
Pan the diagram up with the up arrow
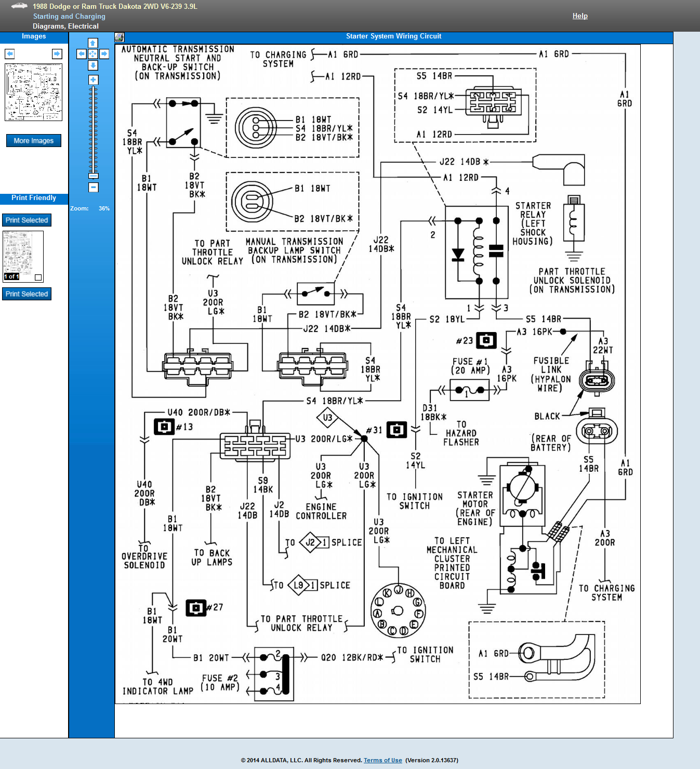coord(93,43)
